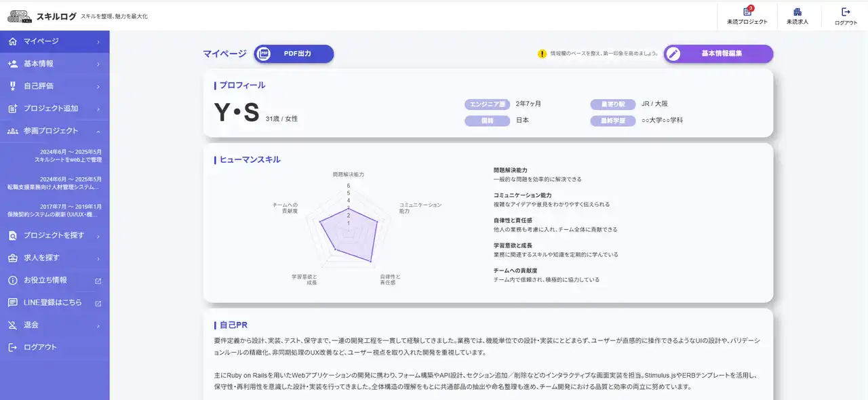Click the building icon for 未読求人

click(797, 12)
